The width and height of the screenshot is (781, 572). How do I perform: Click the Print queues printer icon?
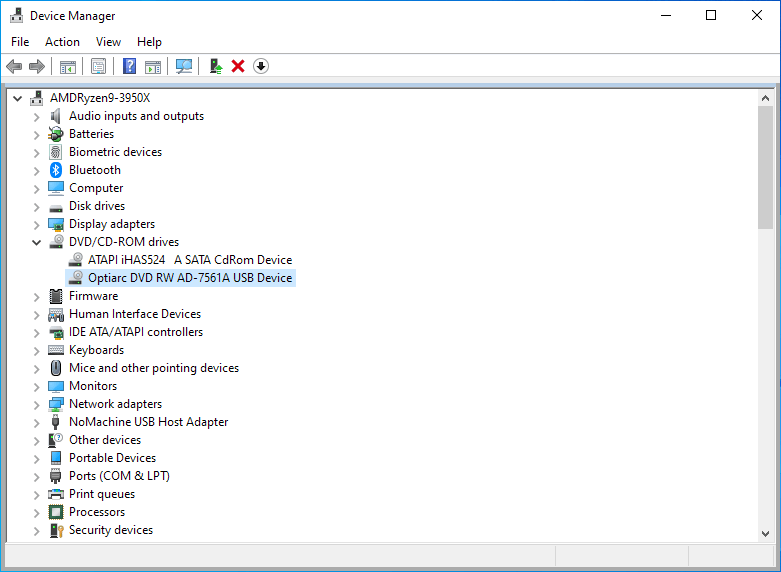(56, 494)
